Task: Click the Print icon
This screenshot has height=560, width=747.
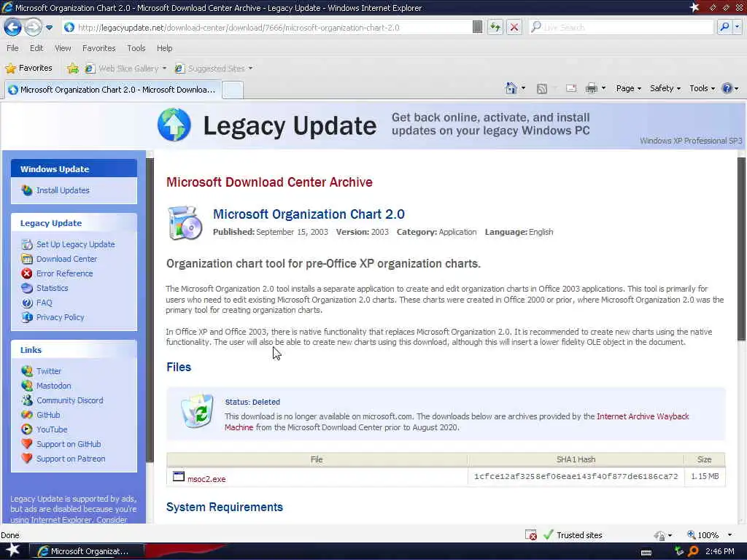Action: pos(591,88)
